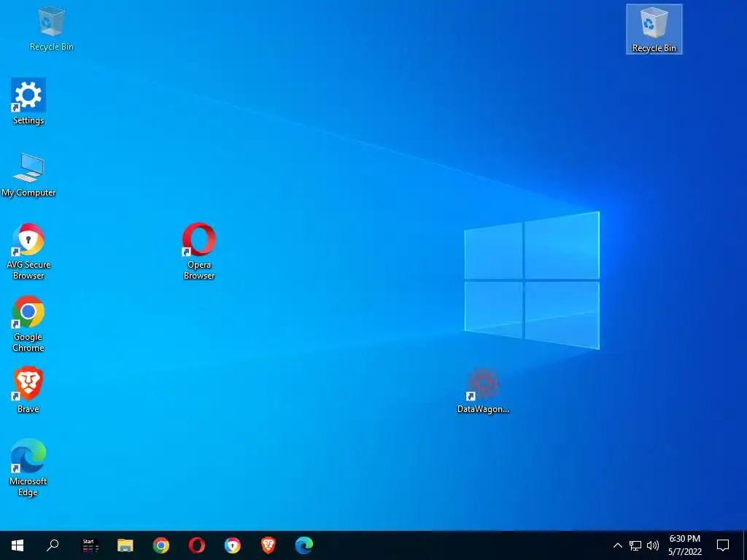This screenshot has height=560, width=747.
Task: Select the DataWagon desktop shortcut
Action: [483, 391]
